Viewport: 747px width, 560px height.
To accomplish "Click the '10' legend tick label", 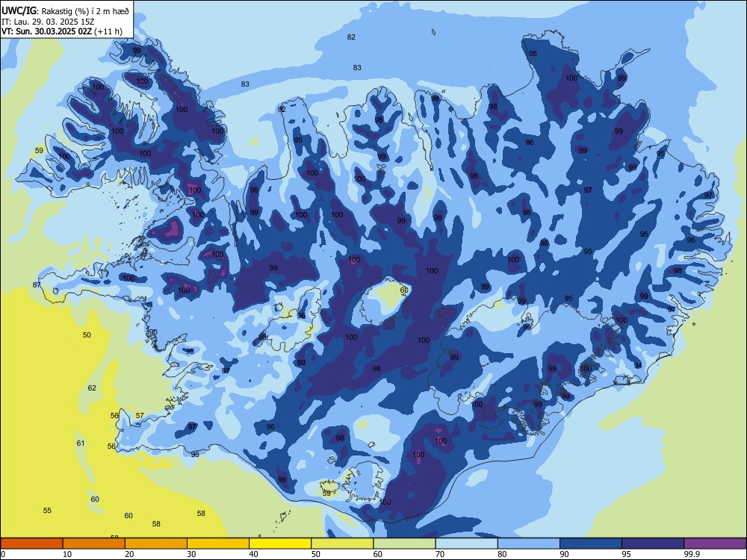I will (67, 554).
